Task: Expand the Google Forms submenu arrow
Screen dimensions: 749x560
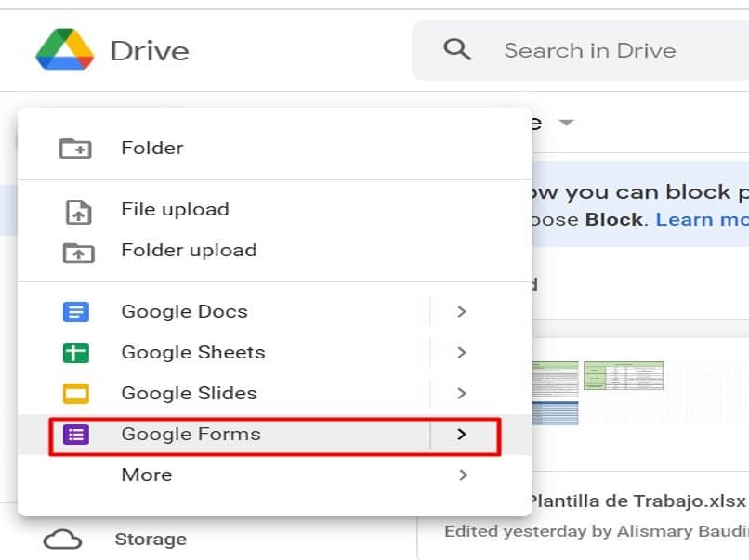Action: (462, 434)
